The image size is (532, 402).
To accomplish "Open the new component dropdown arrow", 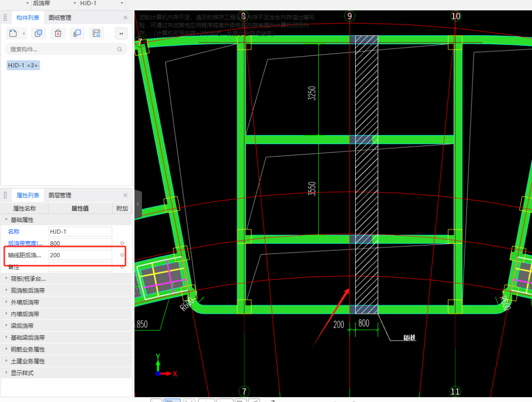I will 24,33.
